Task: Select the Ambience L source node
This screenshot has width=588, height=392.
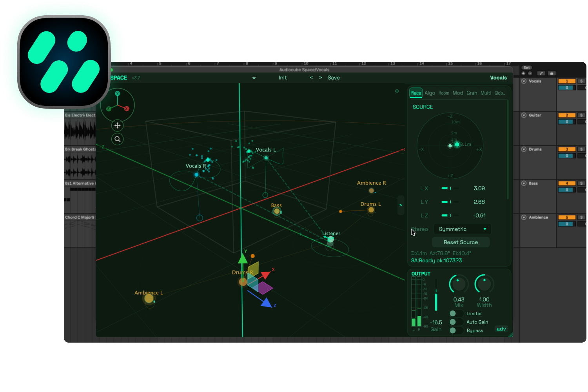Action: point(149,299)
